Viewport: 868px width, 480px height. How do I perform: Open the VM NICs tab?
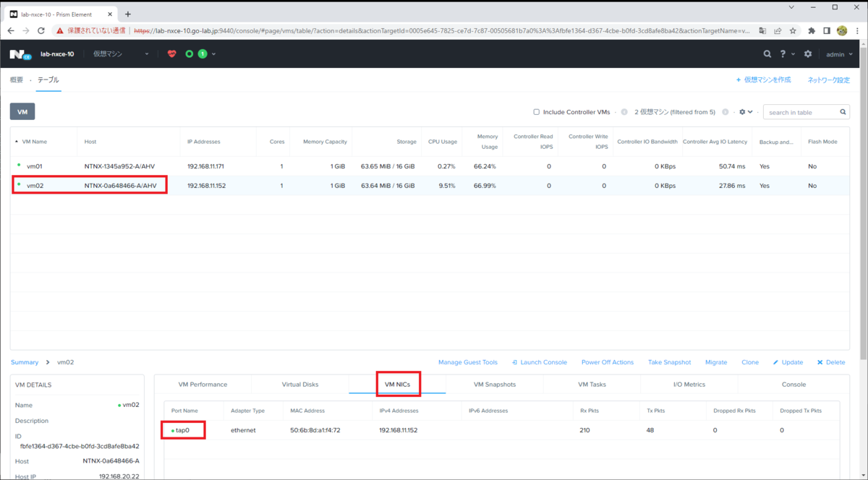click(397, 384)
